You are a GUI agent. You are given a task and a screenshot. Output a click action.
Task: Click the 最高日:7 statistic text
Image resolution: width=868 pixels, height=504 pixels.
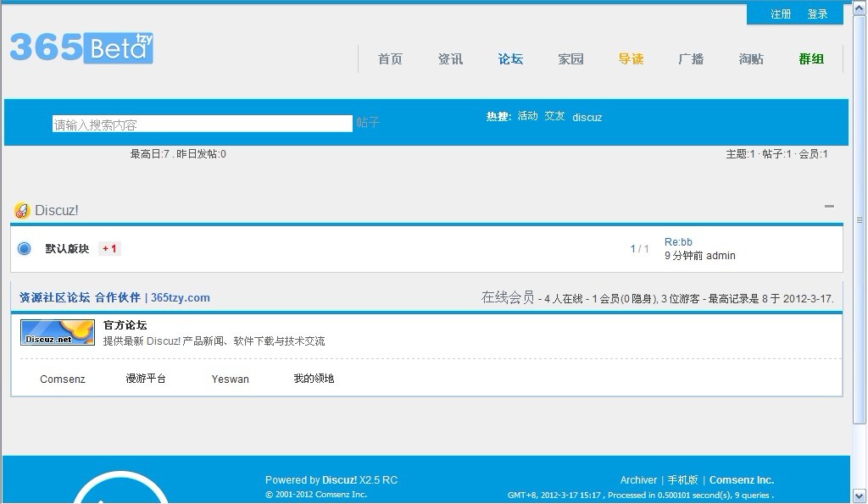[149, 154]
